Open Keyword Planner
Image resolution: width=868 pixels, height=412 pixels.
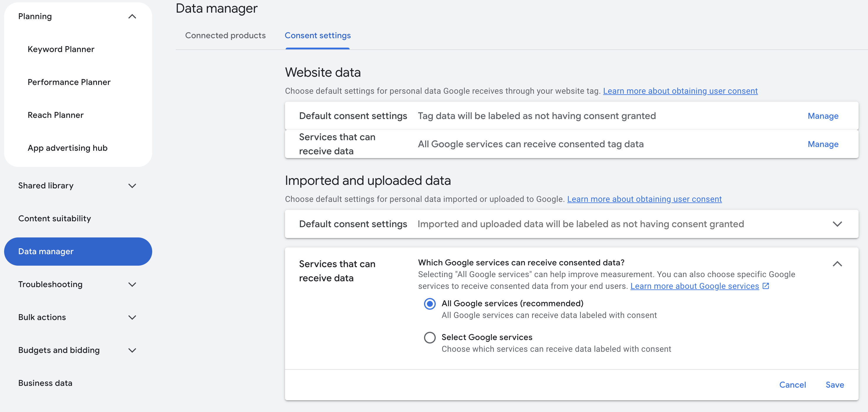(61, 49)
